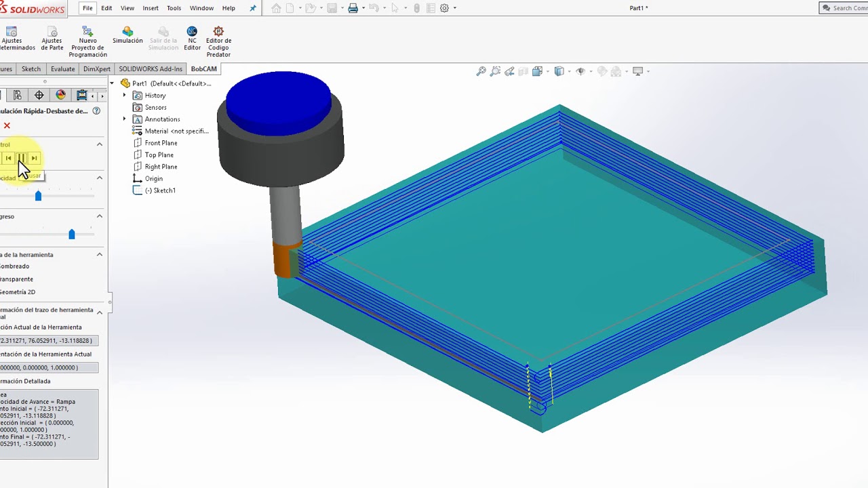Expand the History tree node
This screenshot has width=868, height=488.
click(124, 96)
